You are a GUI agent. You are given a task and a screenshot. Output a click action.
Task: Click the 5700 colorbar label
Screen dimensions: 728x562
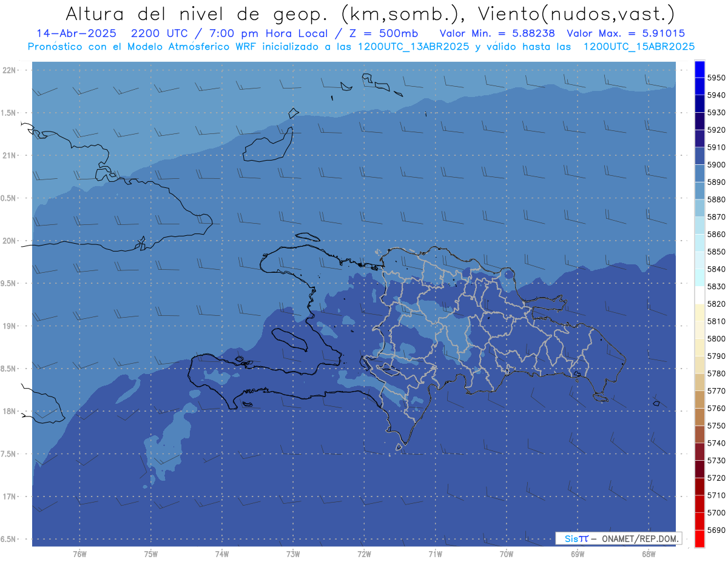pos(716,512)
